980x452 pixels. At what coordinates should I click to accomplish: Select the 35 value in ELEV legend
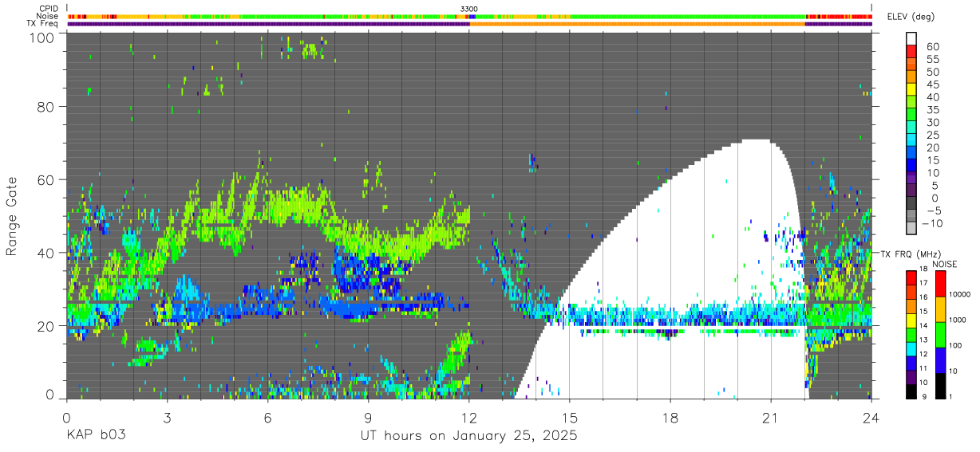[x=932, y=110]
